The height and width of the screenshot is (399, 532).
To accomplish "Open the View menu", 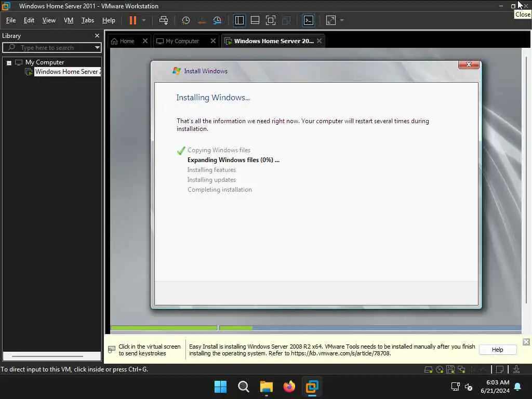I will pyautogui.click(x=49, y=20).
